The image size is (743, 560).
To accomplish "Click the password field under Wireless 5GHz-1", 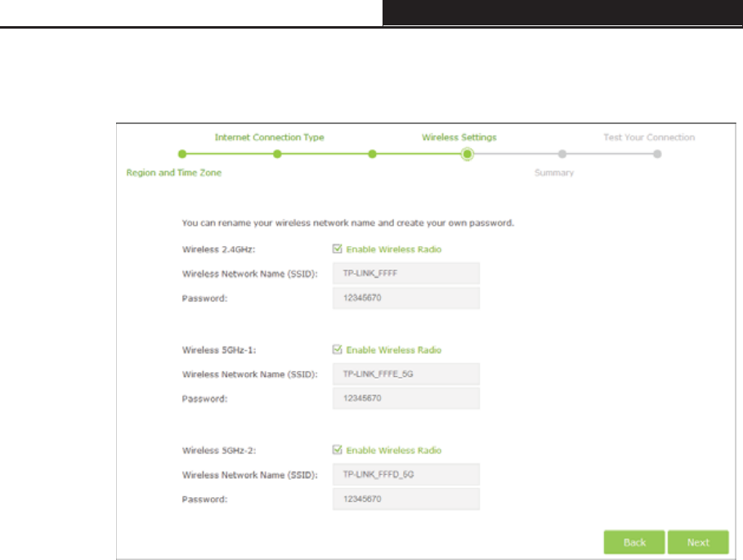I will tap(406, 398).
